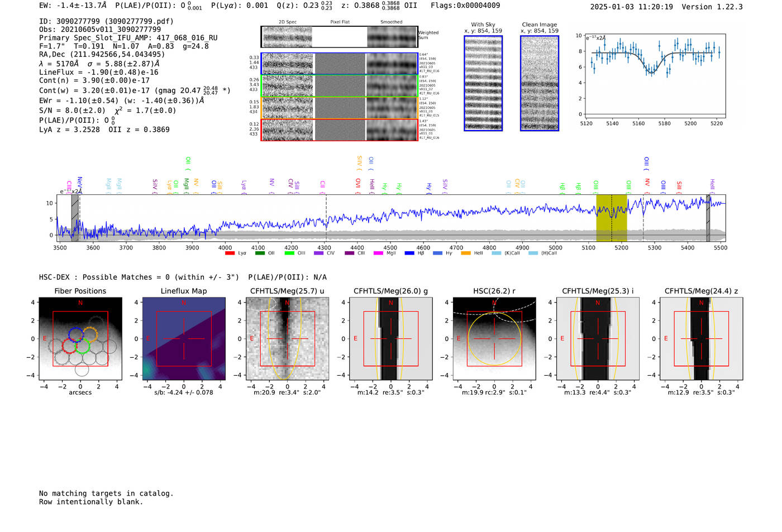Click the hatched gray band near 3550 Å
Screen dimensions: 782x532
click(x=75, y=218)
